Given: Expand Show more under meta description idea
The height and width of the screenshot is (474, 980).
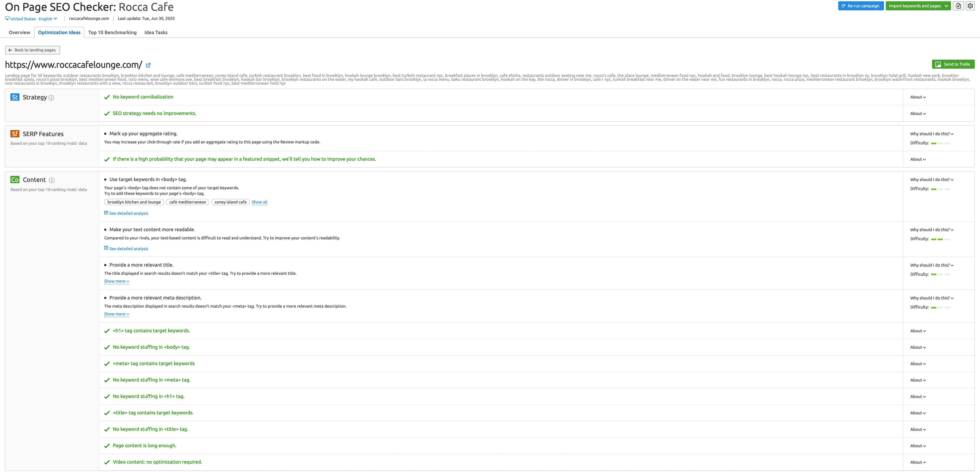Looking at the screenshot, I should click(117, 314).
